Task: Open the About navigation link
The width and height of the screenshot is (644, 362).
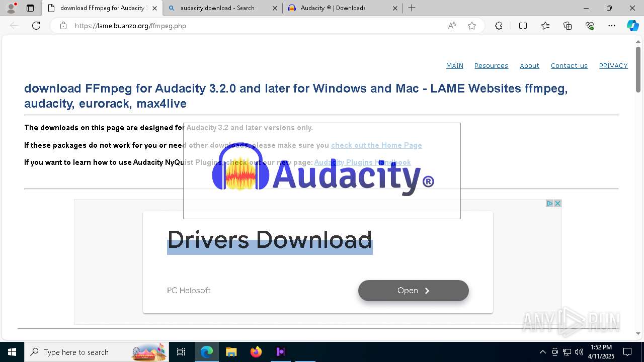Action: [529, 66]
